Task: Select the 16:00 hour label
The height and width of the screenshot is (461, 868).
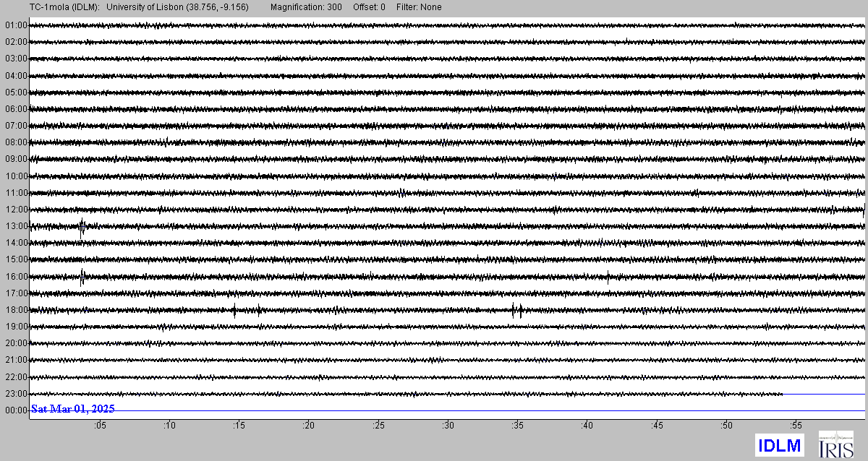Action: pos(16,276)
